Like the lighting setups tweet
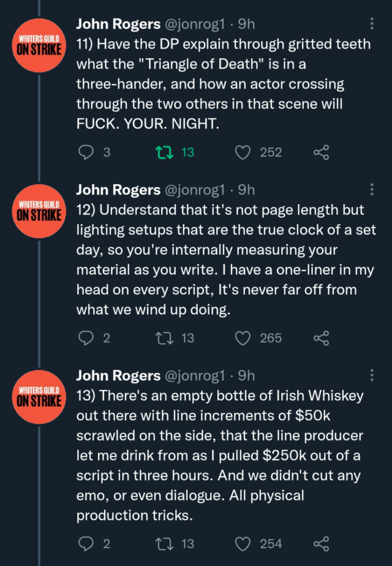Screen dimensions: 392x566 click(243, 338)
